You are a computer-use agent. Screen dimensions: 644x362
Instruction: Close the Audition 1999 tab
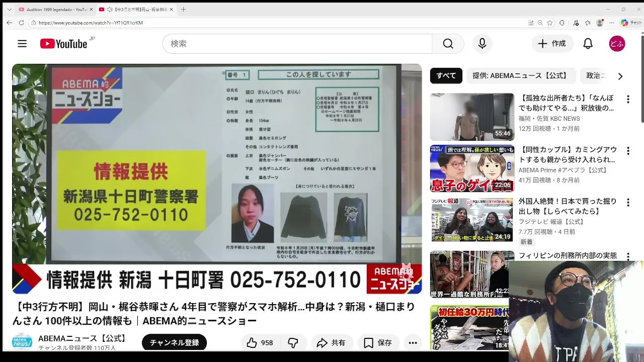click(x=91, y=10)
